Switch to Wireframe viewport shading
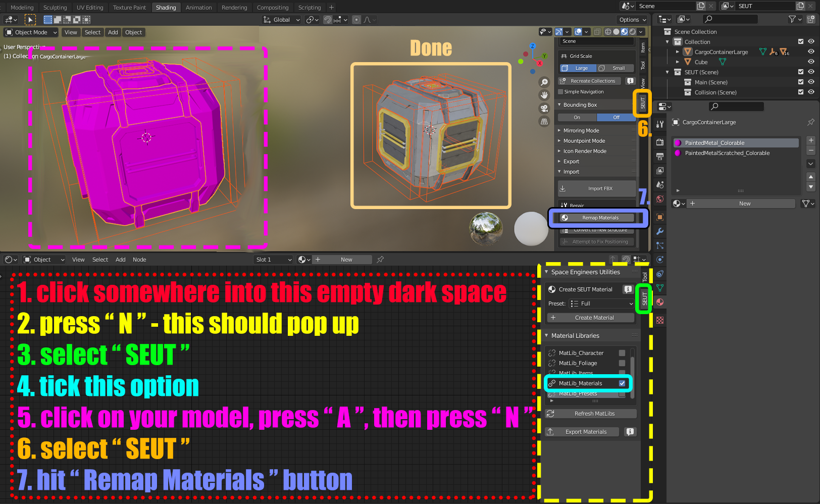Screen dimensions: 820x504 pyautogui.click(x=608, y=32)
